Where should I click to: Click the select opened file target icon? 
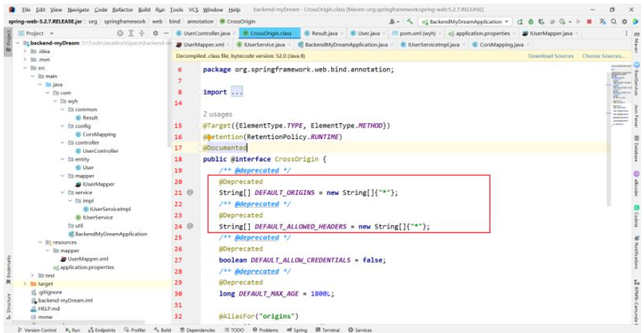(120, 33)
